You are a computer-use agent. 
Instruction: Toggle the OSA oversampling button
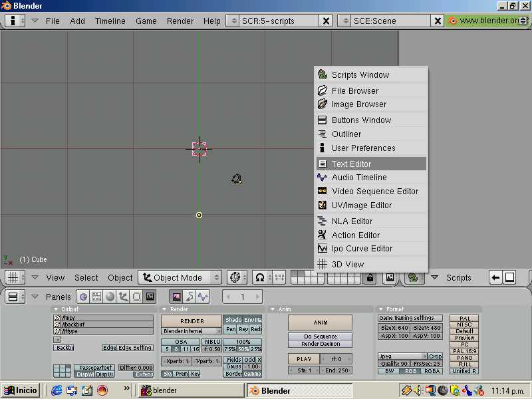(x=181, y=342)
